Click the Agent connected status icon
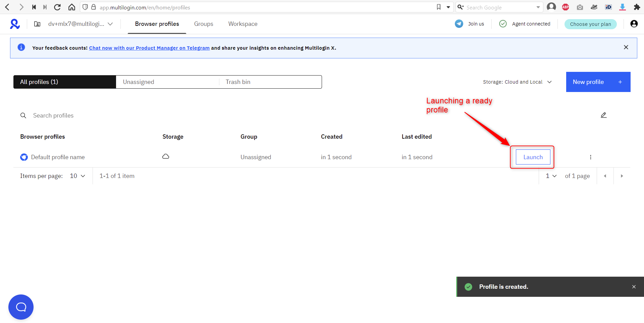This screenshot has width=644, height=323. [x=503, y=24]
